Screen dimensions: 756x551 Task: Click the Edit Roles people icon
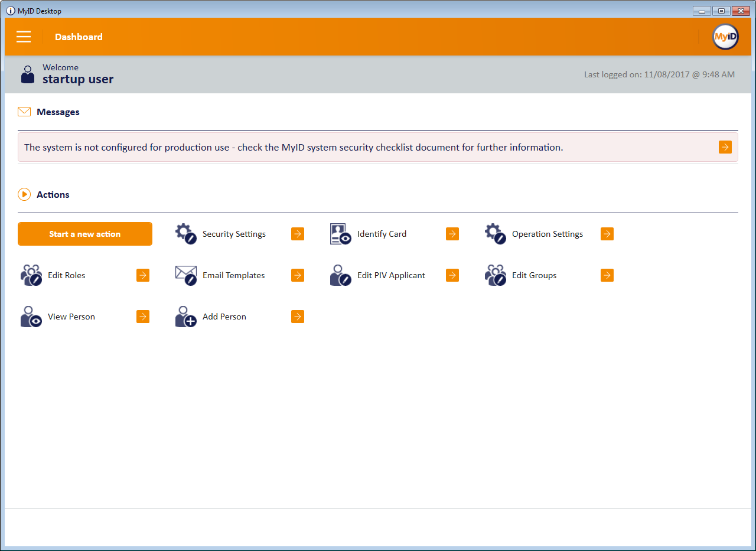click(31, 275)
